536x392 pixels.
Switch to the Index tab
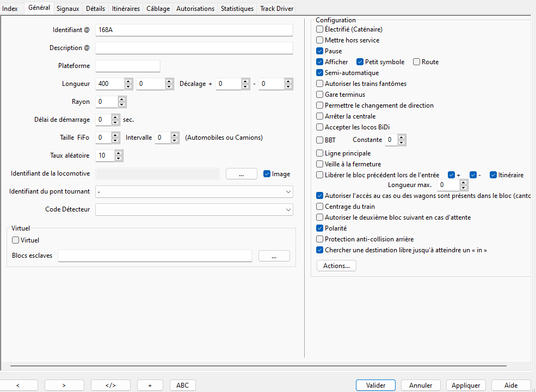(x=10, y=9)
